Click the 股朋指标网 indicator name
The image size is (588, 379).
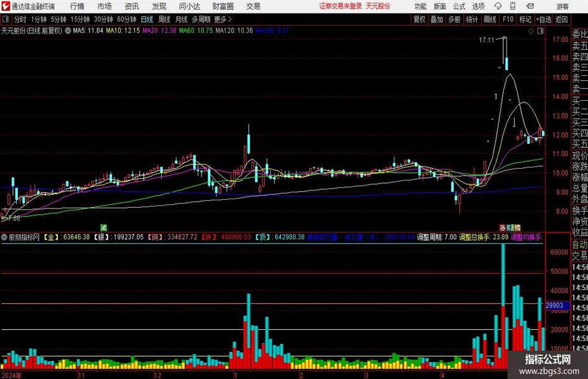[x=24, y=237]
